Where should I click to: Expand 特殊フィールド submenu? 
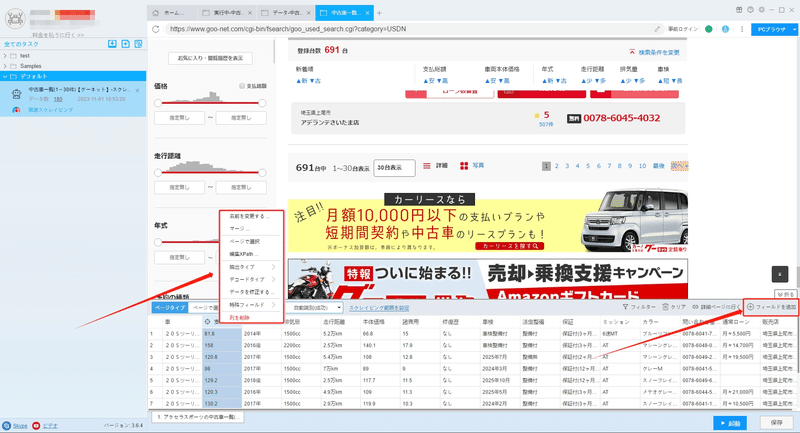[252, 304]
